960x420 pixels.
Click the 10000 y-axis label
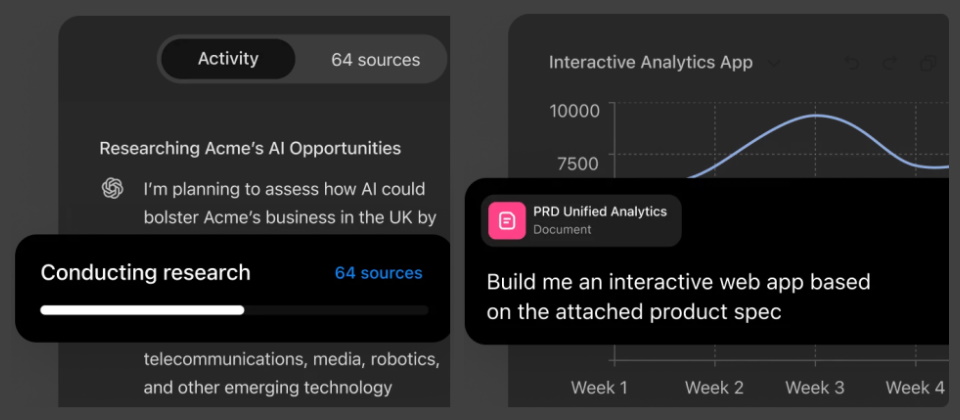click(x=574, y=110)
